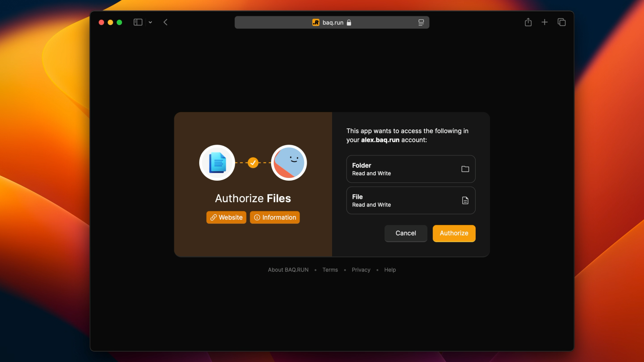644x362 pixels.
Task: Click the alex.baq.run account name
Action: click(x=380, y=140)
